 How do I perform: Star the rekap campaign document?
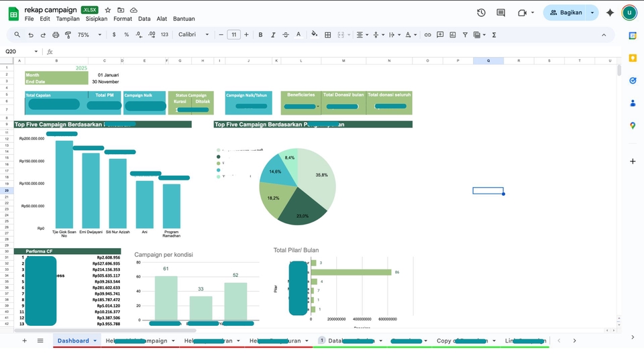108,10
